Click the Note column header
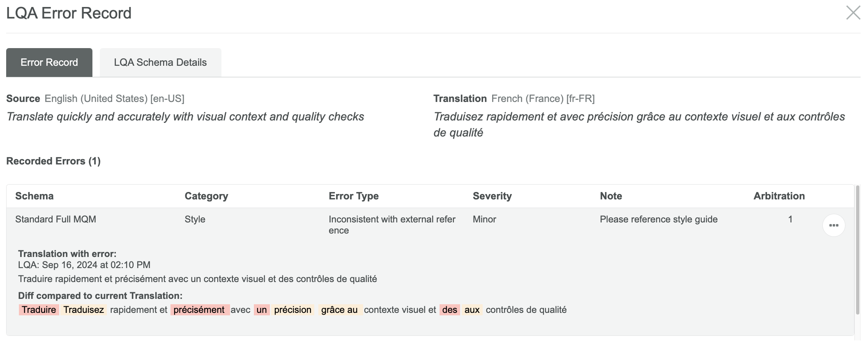Viewport: 868px width, 347px height. click(610, 196)
